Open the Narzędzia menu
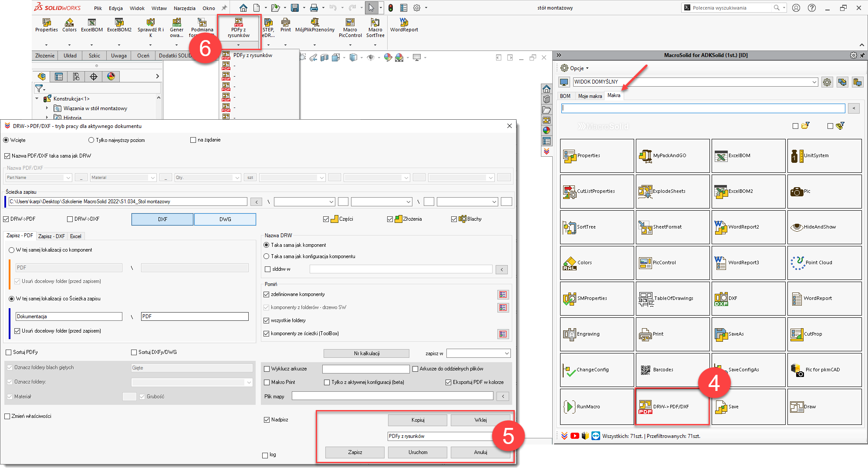Image resolution: width=868 pixels, height=471 pixels. [185, 8]
